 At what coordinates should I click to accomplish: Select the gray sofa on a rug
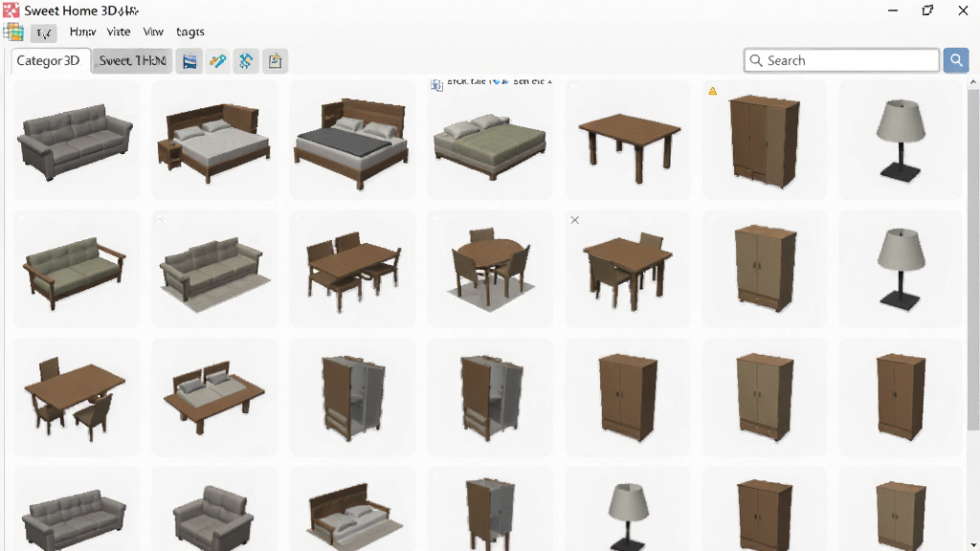214,269
